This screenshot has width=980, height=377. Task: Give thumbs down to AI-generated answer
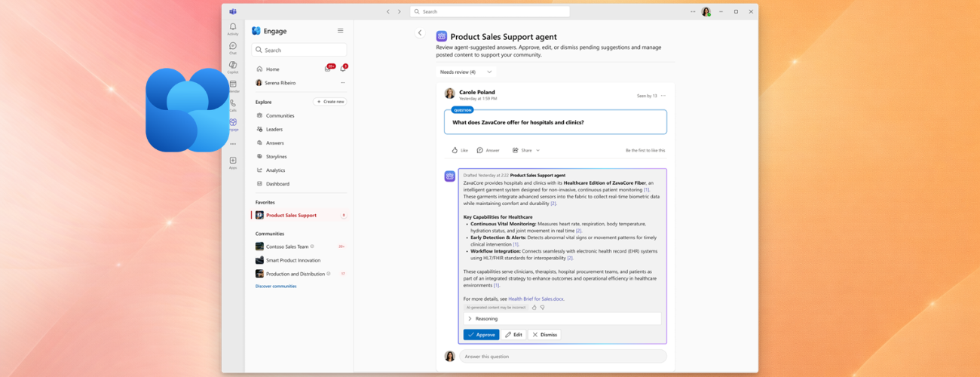point(542,308)
